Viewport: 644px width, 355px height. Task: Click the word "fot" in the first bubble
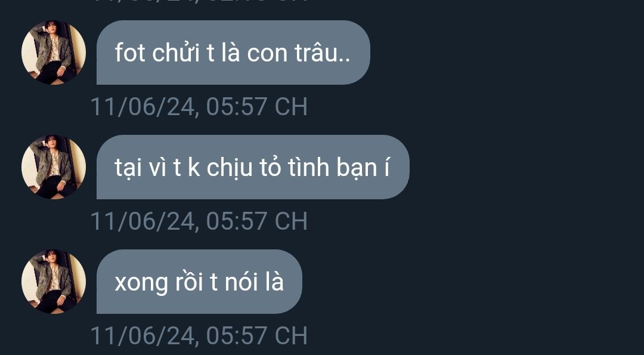tap(130, 53)
